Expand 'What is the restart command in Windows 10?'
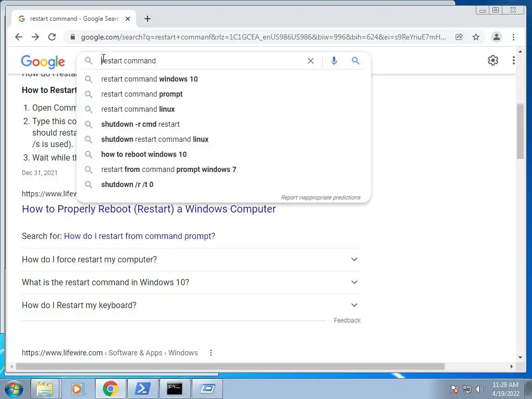532x399 pixels. (x=191, y=282)
